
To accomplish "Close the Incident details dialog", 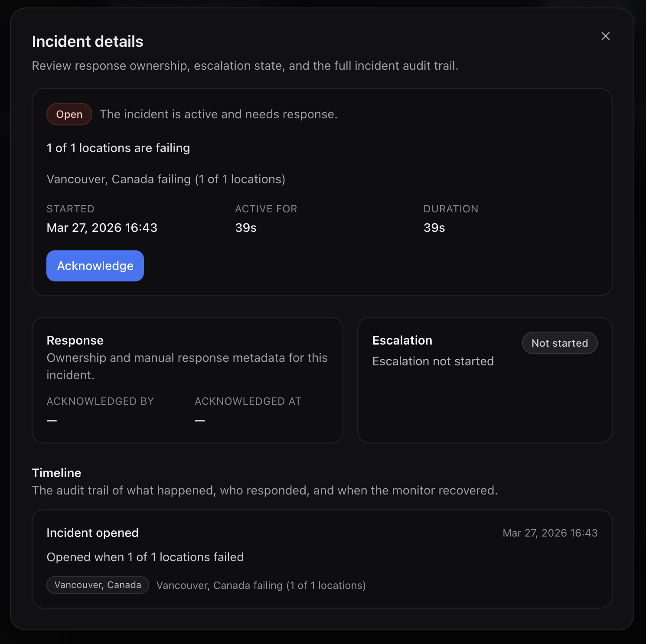I will coord(605,36).
